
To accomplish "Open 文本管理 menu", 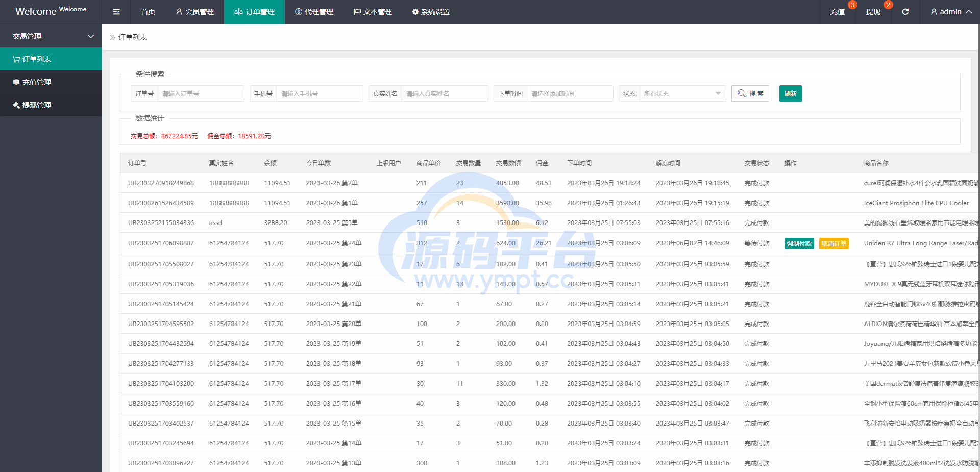I will pyautogui.click(x=373, y=12).
